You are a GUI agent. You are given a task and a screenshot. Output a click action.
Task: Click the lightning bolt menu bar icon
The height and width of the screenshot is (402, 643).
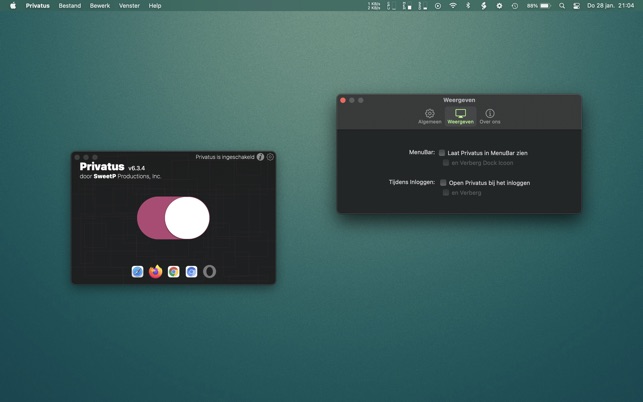click(484, 6)
